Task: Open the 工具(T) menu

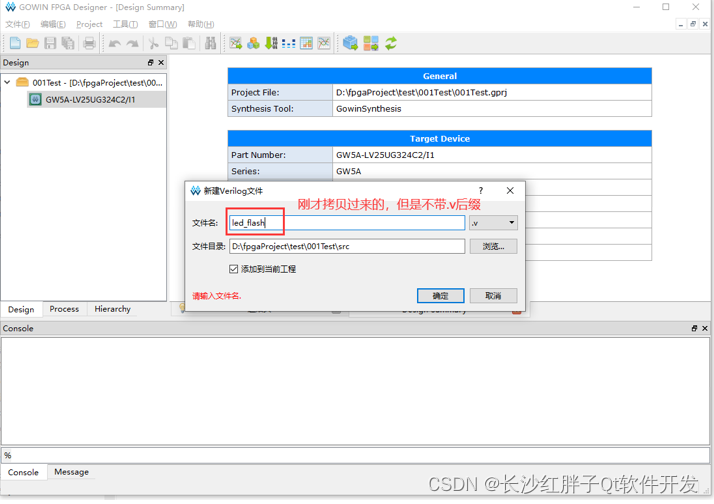Action: 125,24
